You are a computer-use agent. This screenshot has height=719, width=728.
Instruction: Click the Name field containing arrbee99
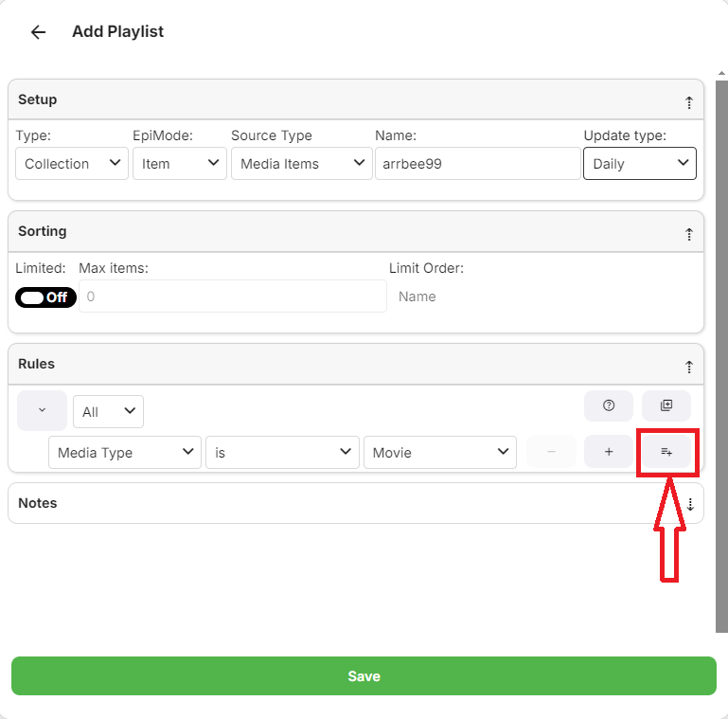pyautogui.click(x=476, y=164)
